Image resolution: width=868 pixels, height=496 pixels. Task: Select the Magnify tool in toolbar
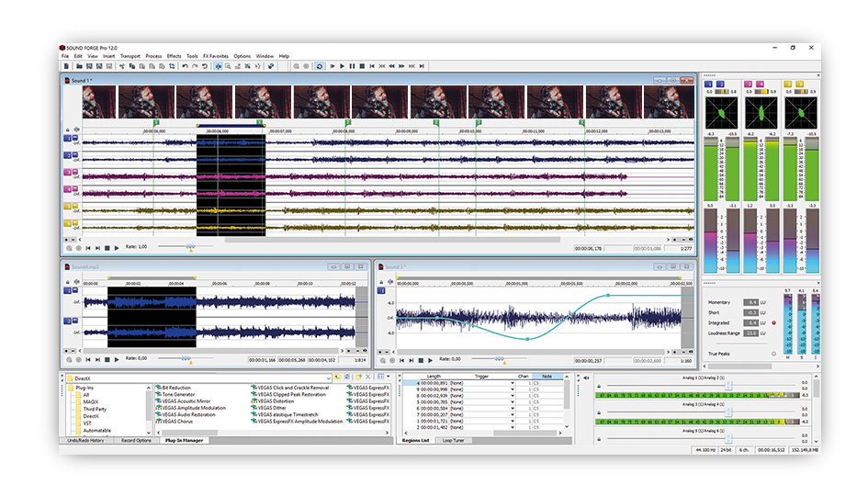(228, 66)
